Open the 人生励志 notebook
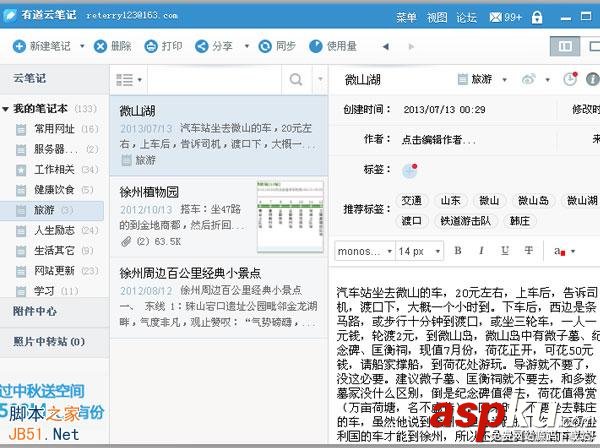 (x=54, y=230)
